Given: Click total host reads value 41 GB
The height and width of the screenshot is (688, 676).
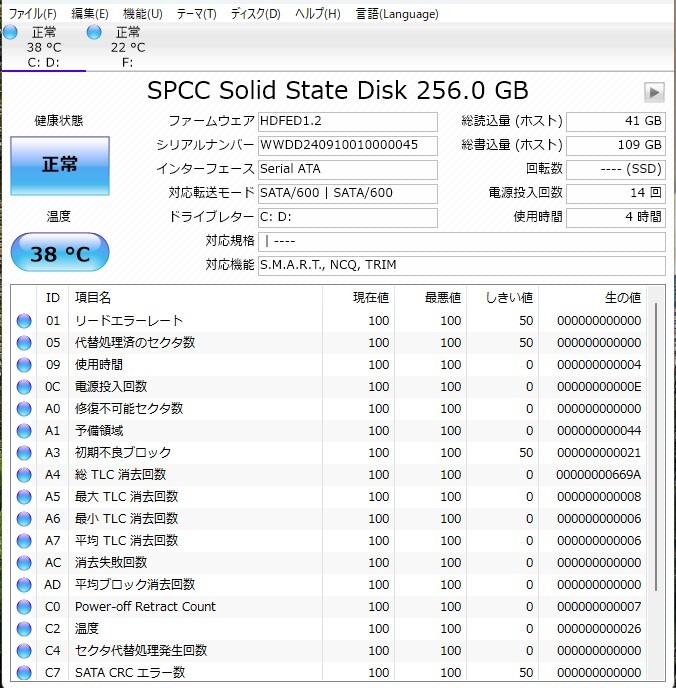Looking at the screenshot, I should click(x=616, y=122).
